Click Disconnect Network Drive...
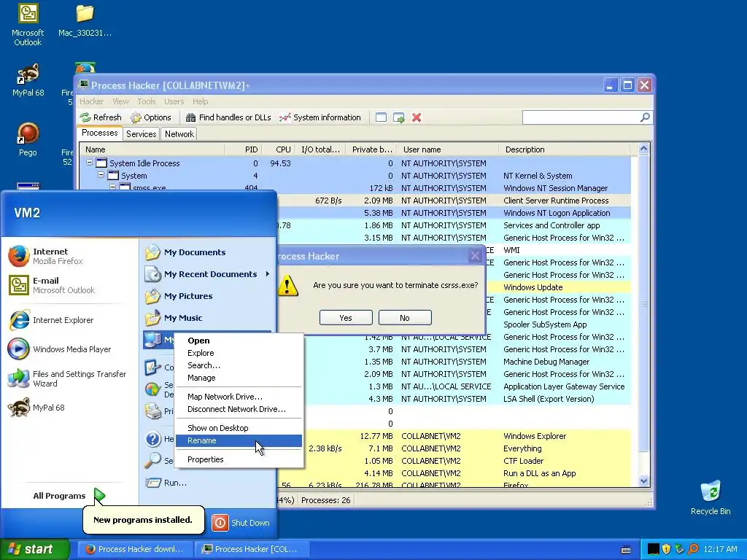This screenshot has height=560, width=747. pyautogui.click(x=239, y=409)
